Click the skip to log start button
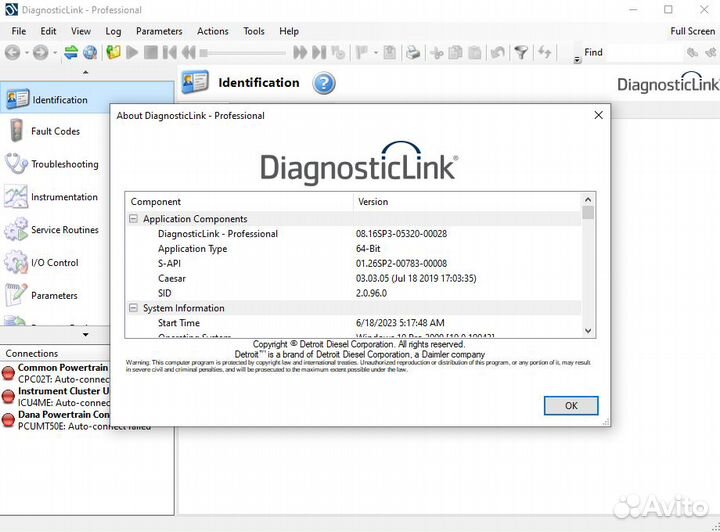Viewport: 720px width, 532px height. pyautogui.click(x=169, y=52)
